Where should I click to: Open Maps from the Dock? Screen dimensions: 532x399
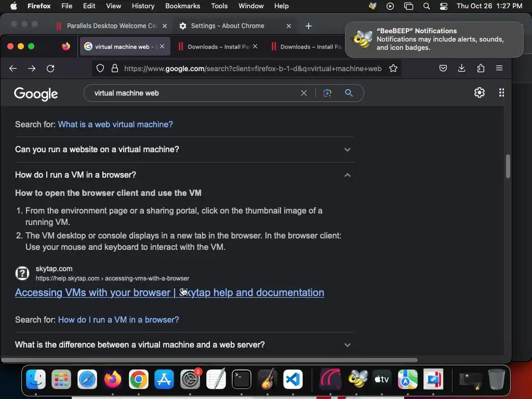point(407,379)
